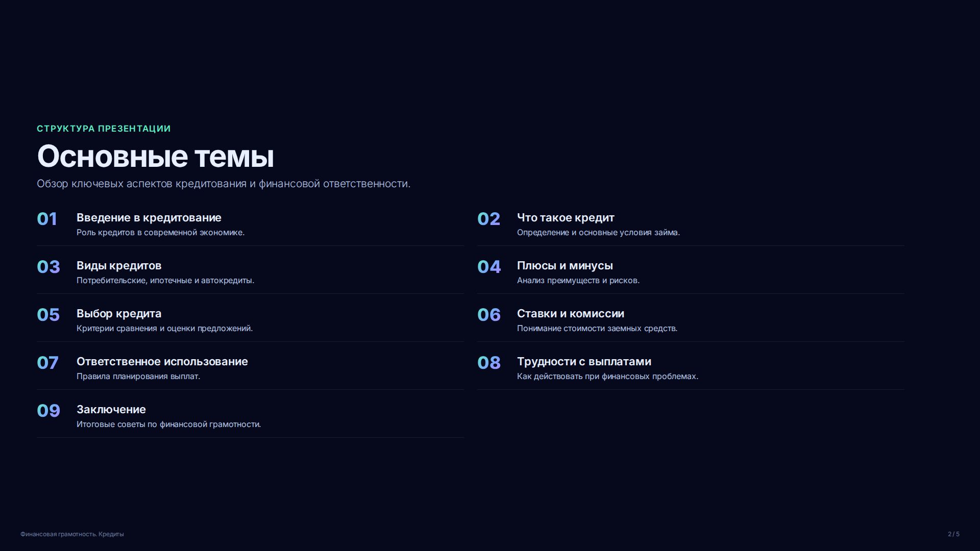Viewport: 980px width, 551px height.
Task: Open topic 'Трудности с выплатами'
Action: [x=584, y=362]
